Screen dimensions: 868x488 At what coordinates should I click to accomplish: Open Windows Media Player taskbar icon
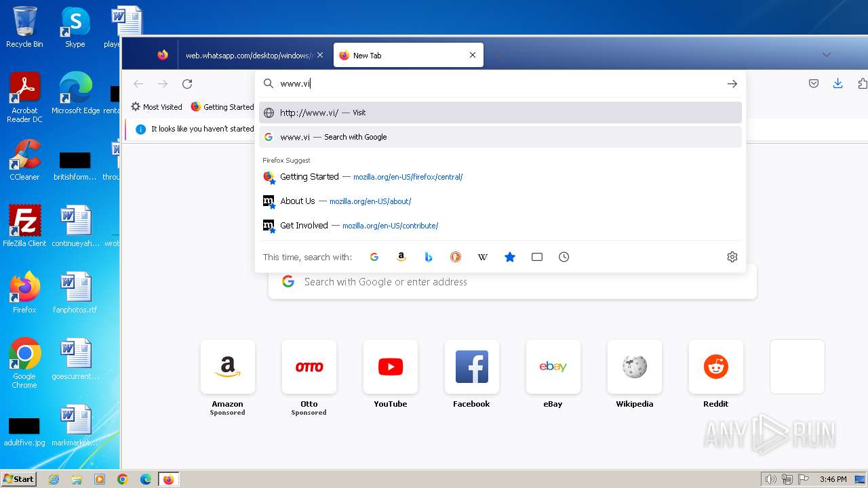100,479
